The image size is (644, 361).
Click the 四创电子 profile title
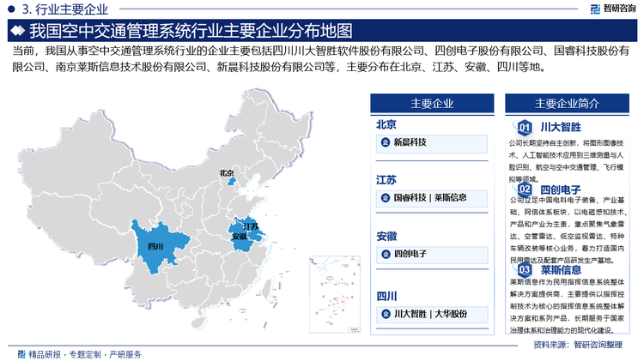click(560, 190)
